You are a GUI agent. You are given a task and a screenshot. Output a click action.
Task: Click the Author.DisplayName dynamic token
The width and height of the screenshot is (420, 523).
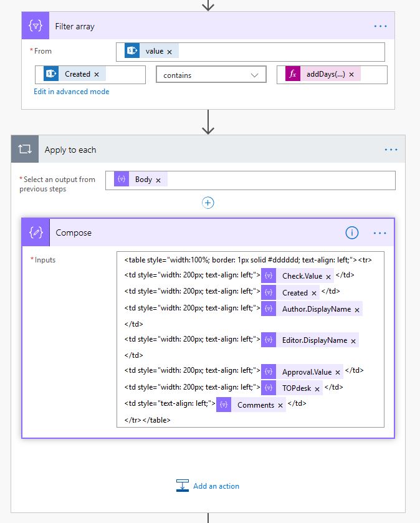tap(316, 309)
